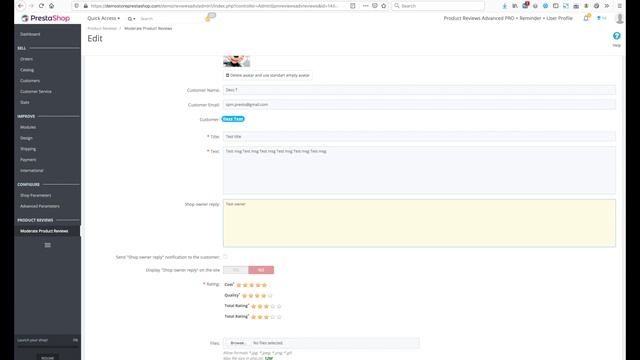Open the browser hamburger menu

click(x=620, y=6)
